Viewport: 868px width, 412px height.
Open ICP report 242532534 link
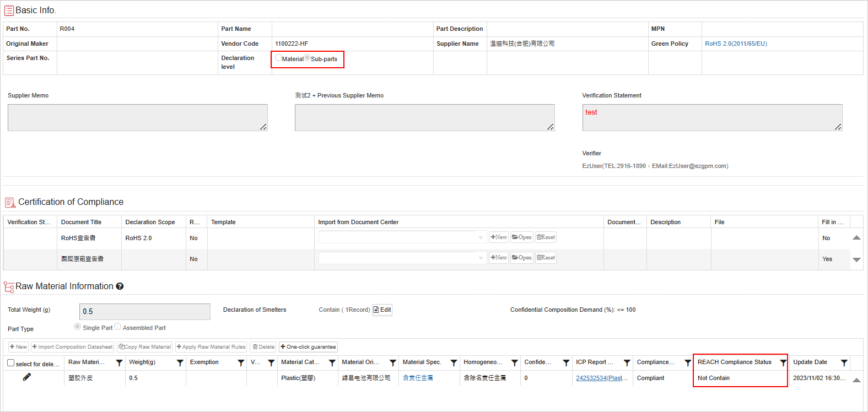pyautogui.click(x=601, y=378)
